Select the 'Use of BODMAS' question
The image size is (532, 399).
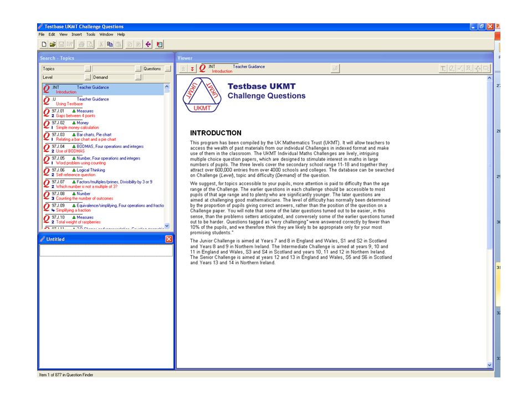[103, 149]
